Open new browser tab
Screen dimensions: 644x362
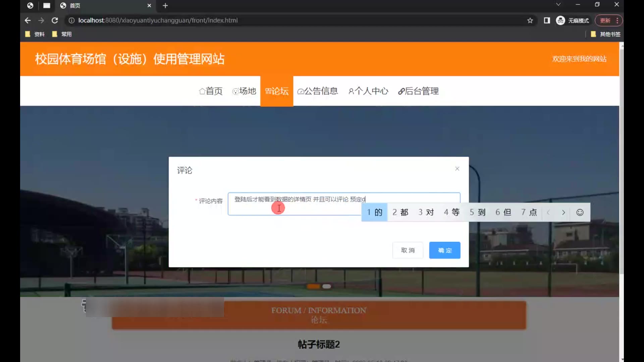click(x=165, y=5)
